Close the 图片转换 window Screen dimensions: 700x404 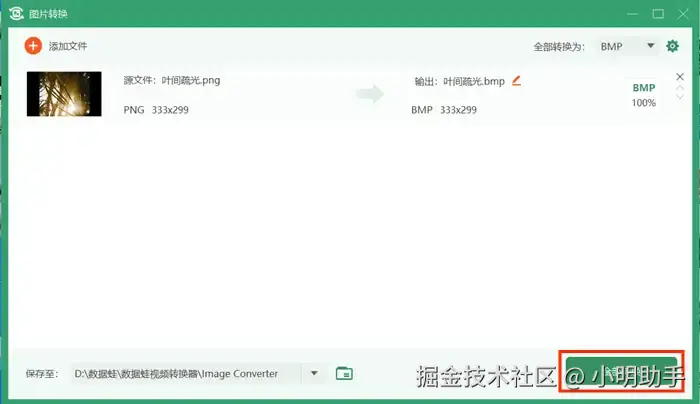point(683,14)
